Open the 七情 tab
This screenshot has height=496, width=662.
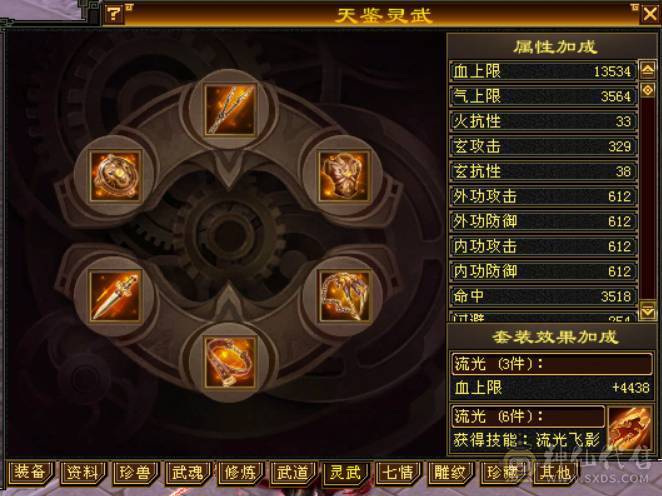click(x=397, y=472)
